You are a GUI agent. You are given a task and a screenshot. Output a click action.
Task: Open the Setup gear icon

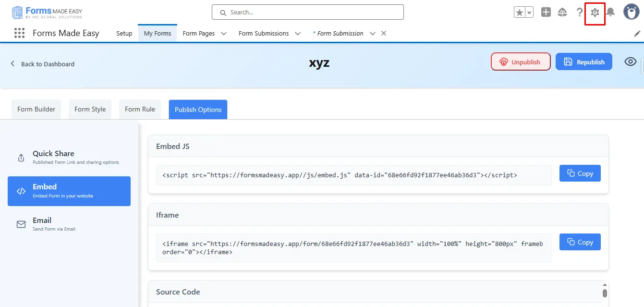pos(595,12)
